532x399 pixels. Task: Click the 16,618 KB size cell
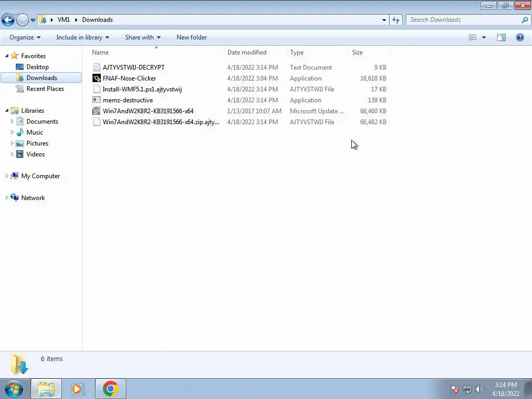click(x=373, y=78)
